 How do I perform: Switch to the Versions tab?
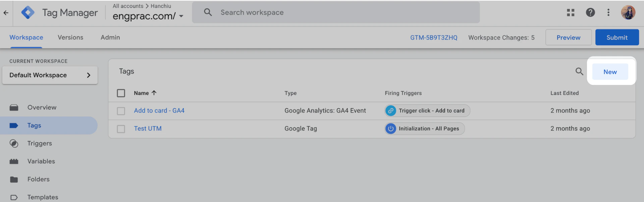pos(70,37)
